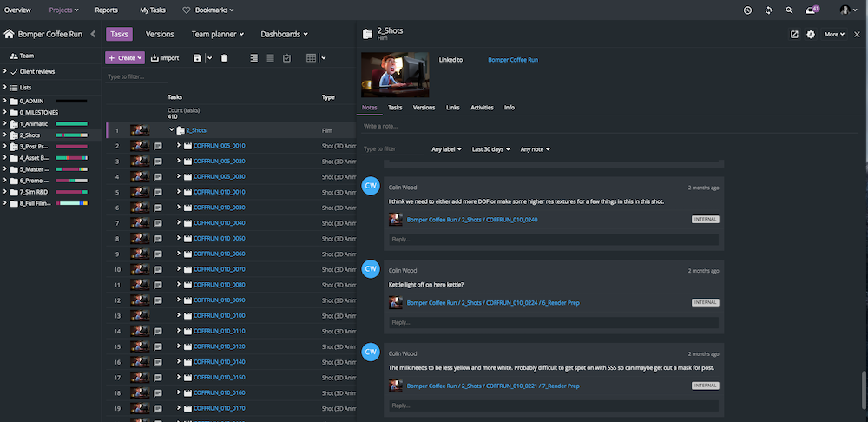Viewport: 868px width, 422px height.
Task: Close the 2_Shots side panel
Action: 857,35
